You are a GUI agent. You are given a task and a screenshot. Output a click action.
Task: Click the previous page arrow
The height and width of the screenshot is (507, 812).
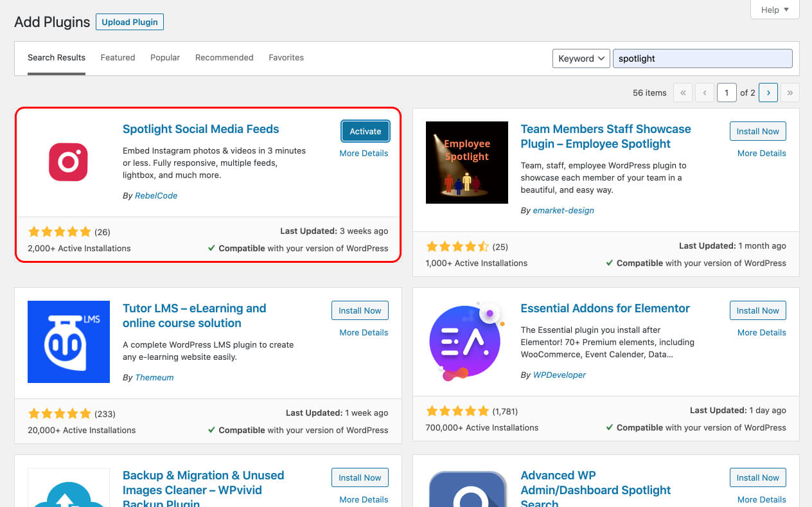(705, 93)
